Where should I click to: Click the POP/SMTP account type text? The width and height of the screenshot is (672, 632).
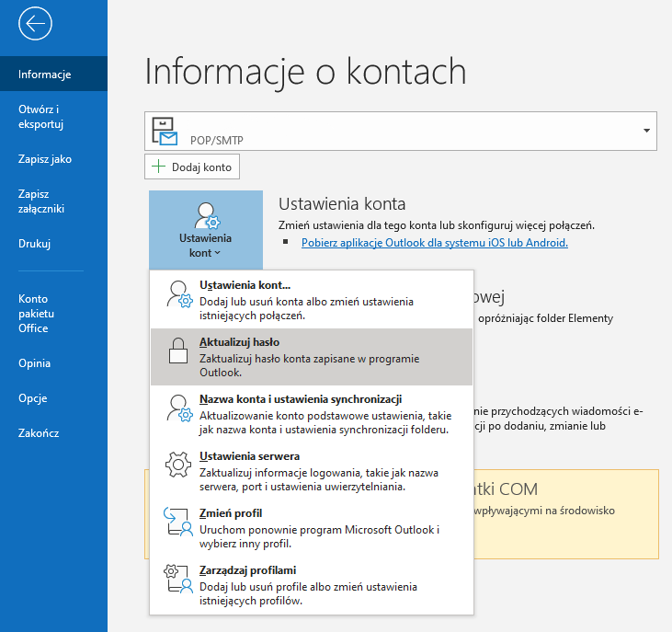217,141
